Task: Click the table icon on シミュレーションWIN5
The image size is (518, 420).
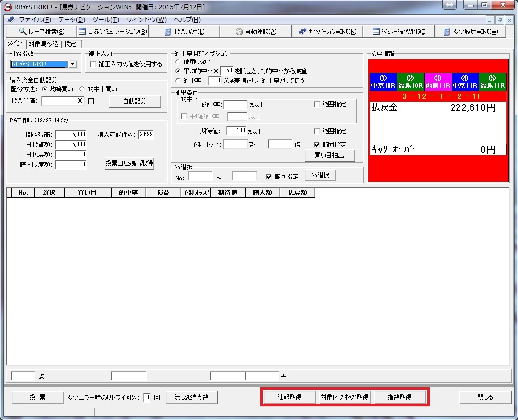Action: pos(376,32)
